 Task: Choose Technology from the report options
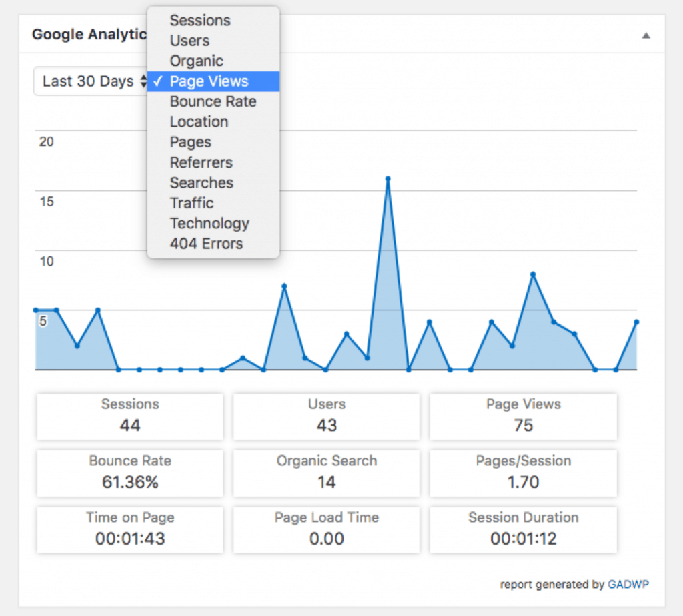tap(209, 223)
